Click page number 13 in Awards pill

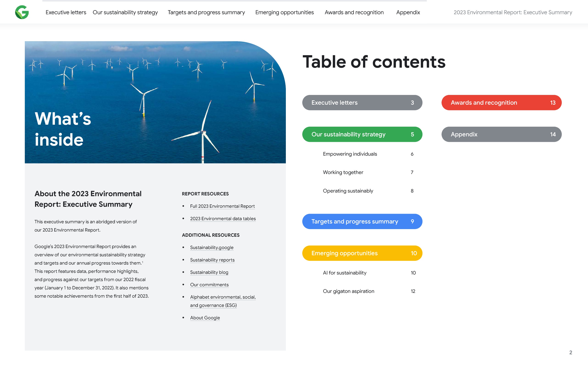point(553,103)
